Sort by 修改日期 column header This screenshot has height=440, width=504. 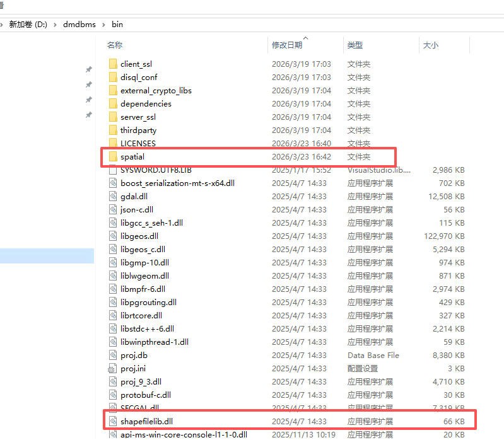click(287, 45)
